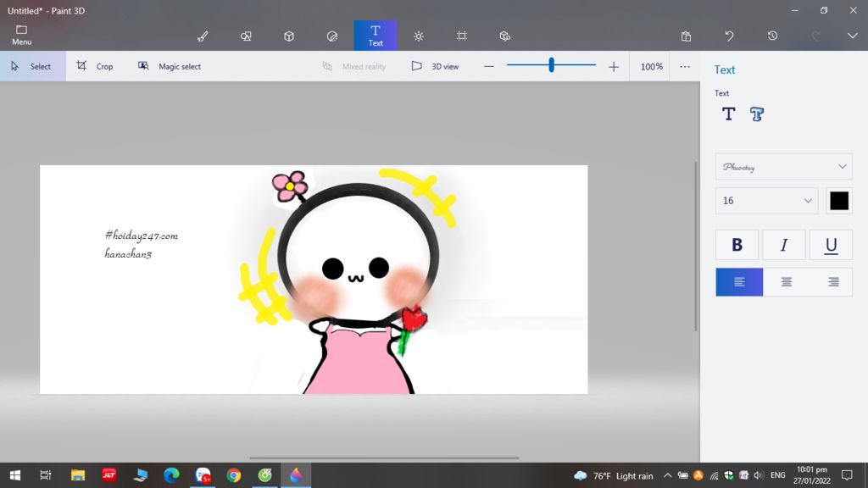
Task: Toggle Bold text formatting
Action: coord(737,245)
